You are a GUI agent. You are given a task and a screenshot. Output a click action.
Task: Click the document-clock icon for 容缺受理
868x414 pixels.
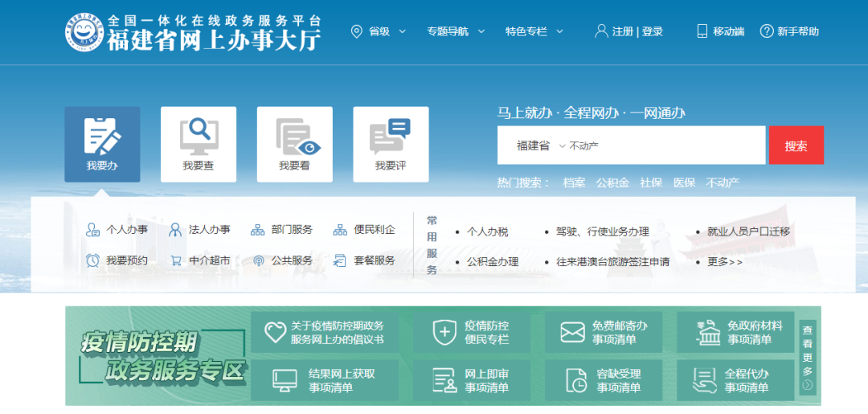click(x=576, y=381)
